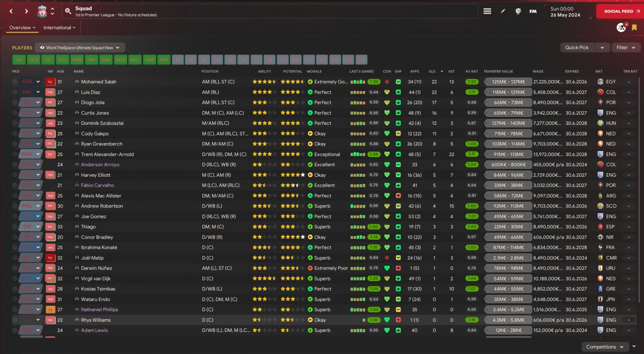This screenshot has width=644, height=354.
Task: Click the Hungary flag for Szoboszlai
Action: [600, 123]
